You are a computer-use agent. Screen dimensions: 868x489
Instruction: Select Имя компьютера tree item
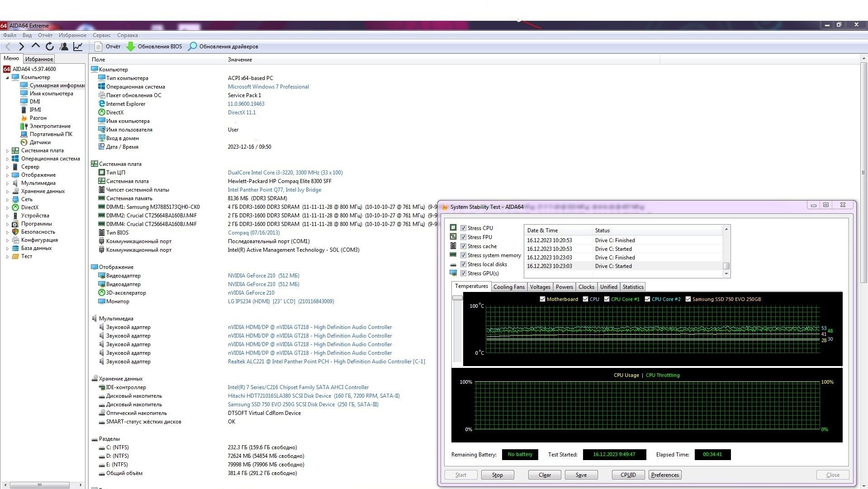pos(52,94)
